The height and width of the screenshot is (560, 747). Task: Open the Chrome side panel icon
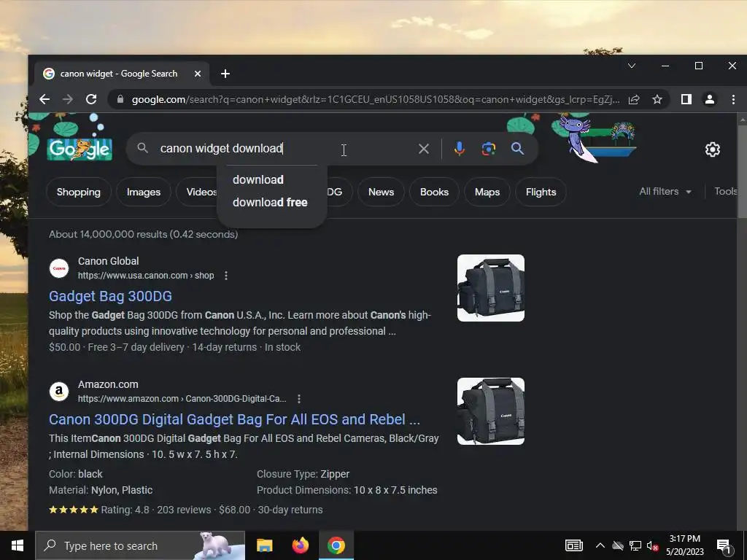coord(686,99)
